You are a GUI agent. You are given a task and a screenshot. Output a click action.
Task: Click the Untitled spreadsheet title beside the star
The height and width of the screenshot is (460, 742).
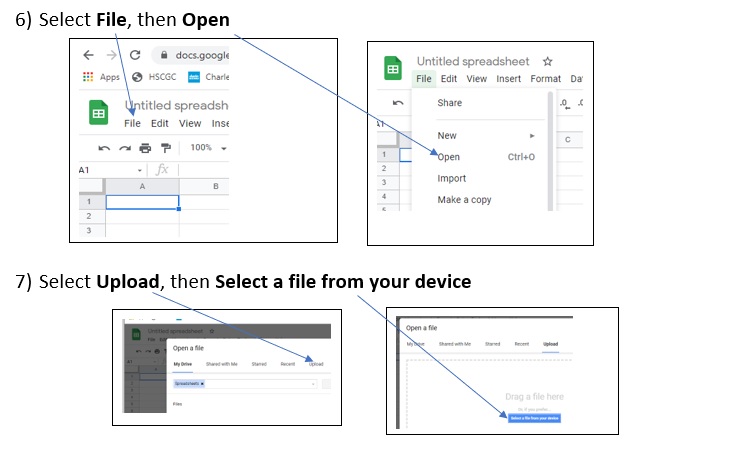[473, 62]
